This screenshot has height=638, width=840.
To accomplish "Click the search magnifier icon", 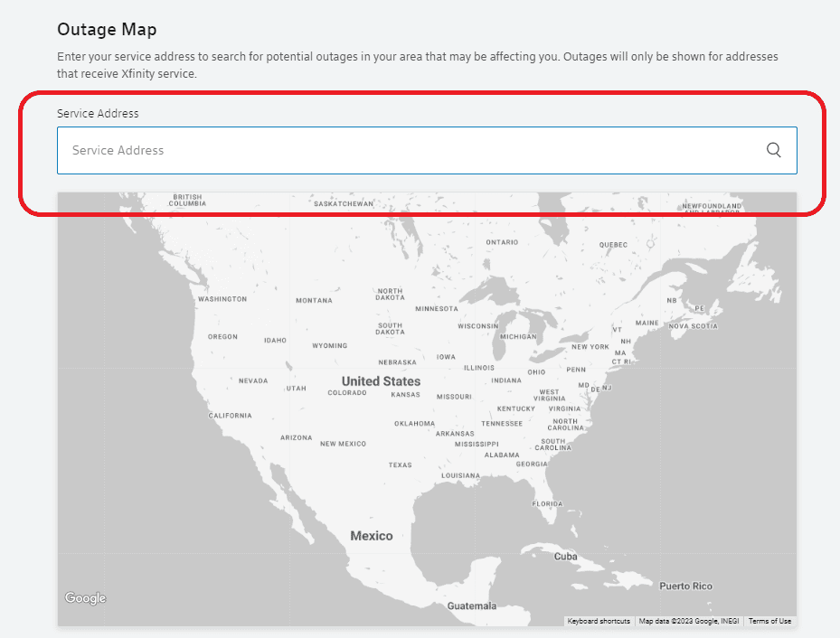I will 773,150.
